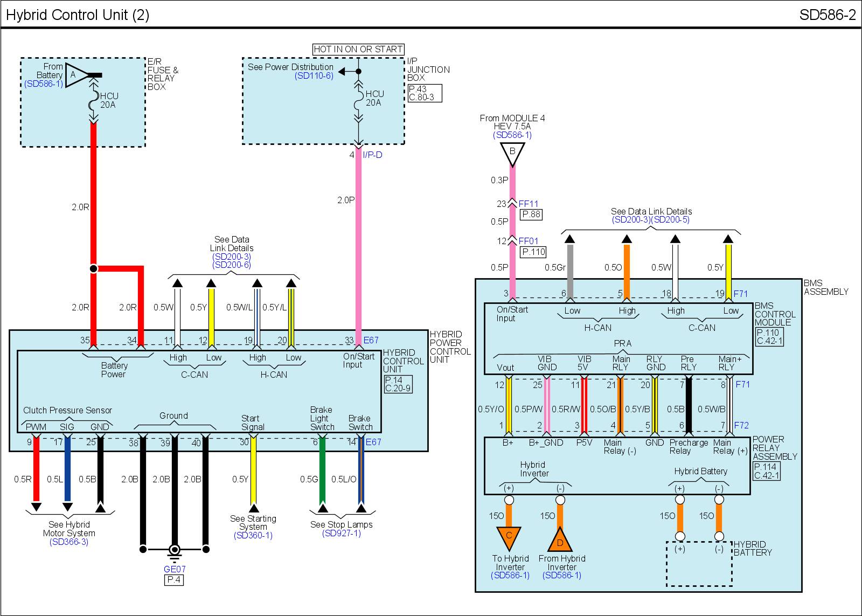Select the orange triangle D from hybrid inverter
The width and height of the screenshot is (862, 616).
(560, 538)
